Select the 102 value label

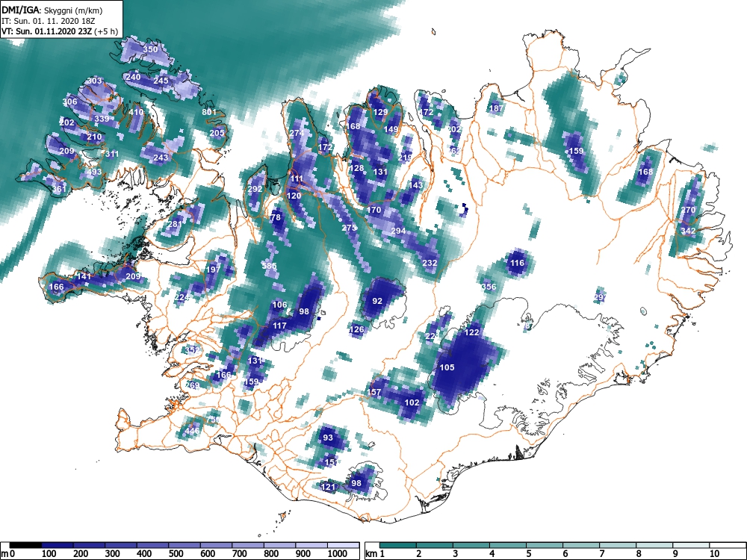pyautogui.click(x=412, y=402)
